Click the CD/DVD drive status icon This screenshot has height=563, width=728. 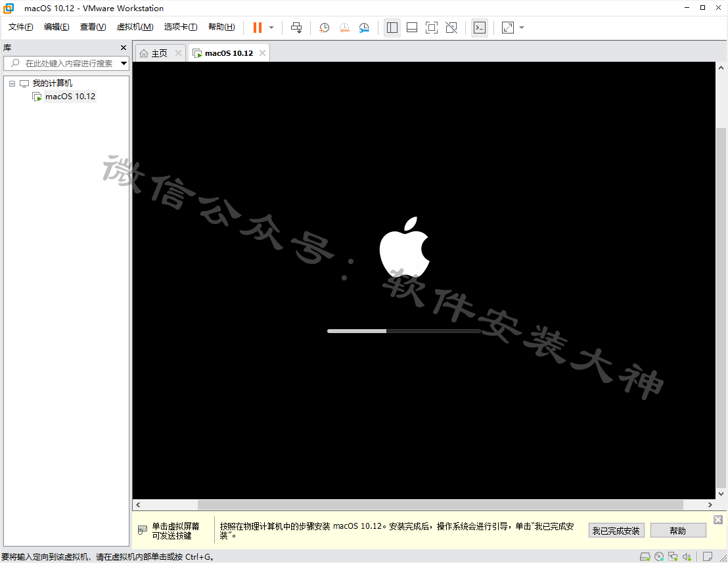pos(659,556)
